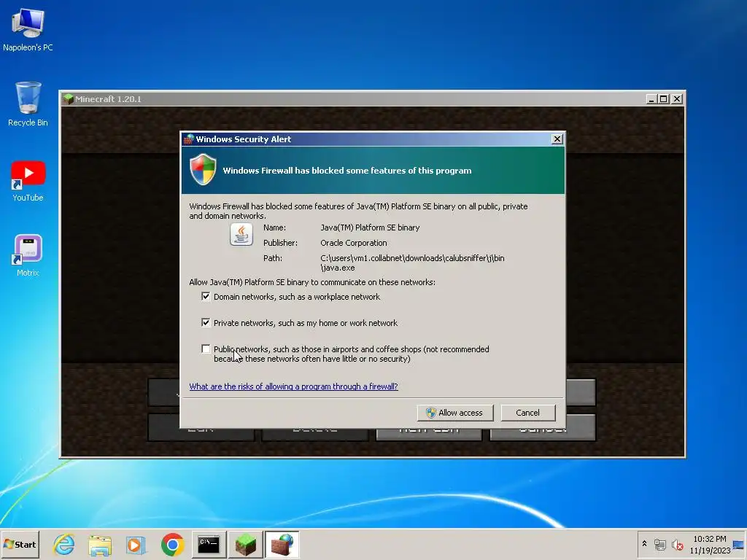Click the Minecraft block icon in title bar

point(68,99)
